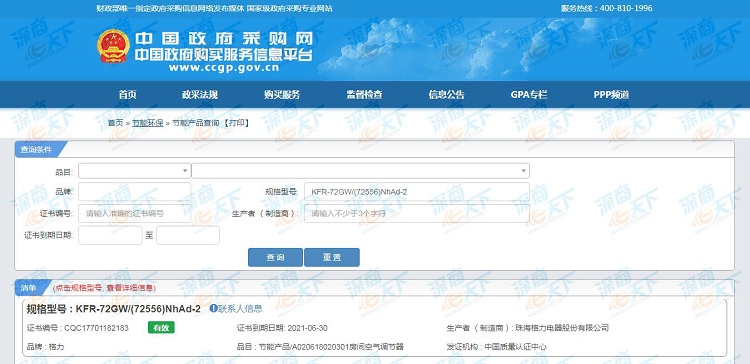The width and height of the screenshot is (750, 364).
Task: Click the start date 证书到期日期 field
Action: (110, 235)
